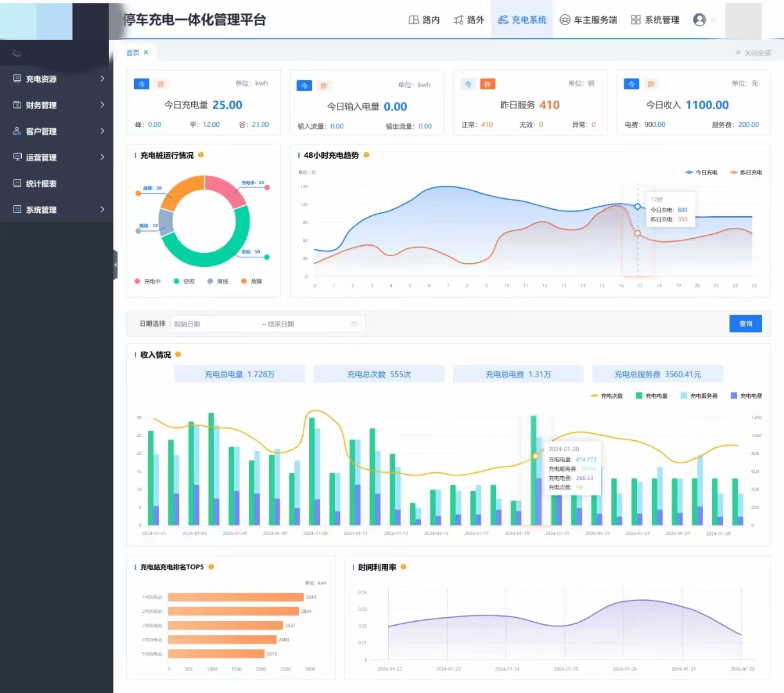Viewport: 784px width, 693px height.
Task: Click the 客户管理 person icon
Action: tap(17, 131)
